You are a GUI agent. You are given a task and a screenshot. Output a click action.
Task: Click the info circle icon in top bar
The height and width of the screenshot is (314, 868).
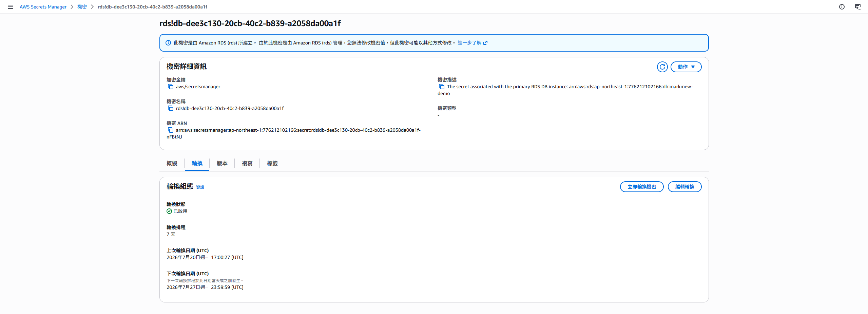[x=842, y=7]
